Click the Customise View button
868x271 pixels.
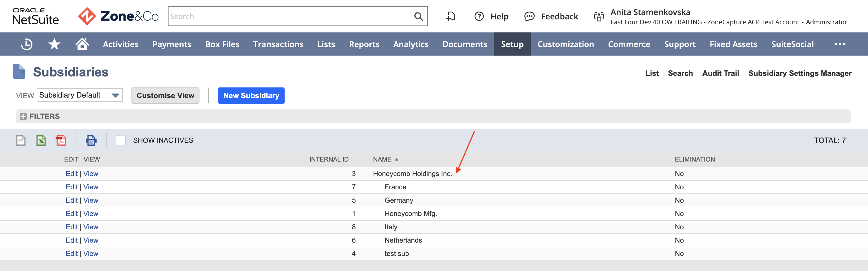[x=165, y=95]
